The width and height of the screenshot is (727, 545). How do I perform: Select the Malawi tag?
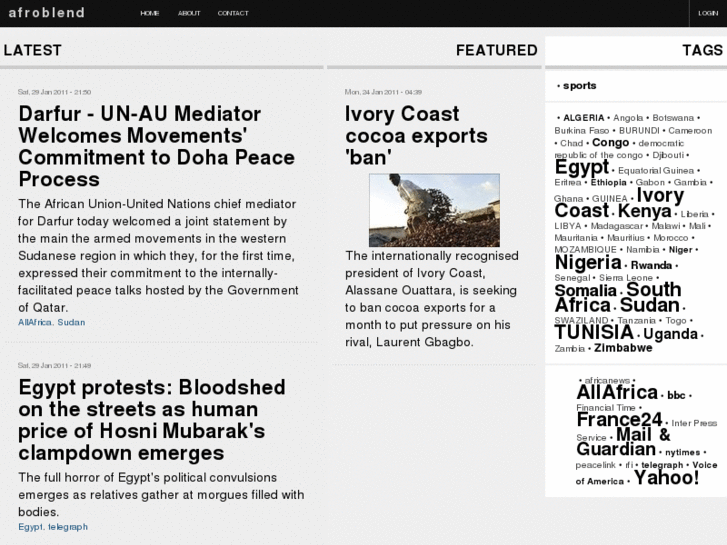click(666, 226)
